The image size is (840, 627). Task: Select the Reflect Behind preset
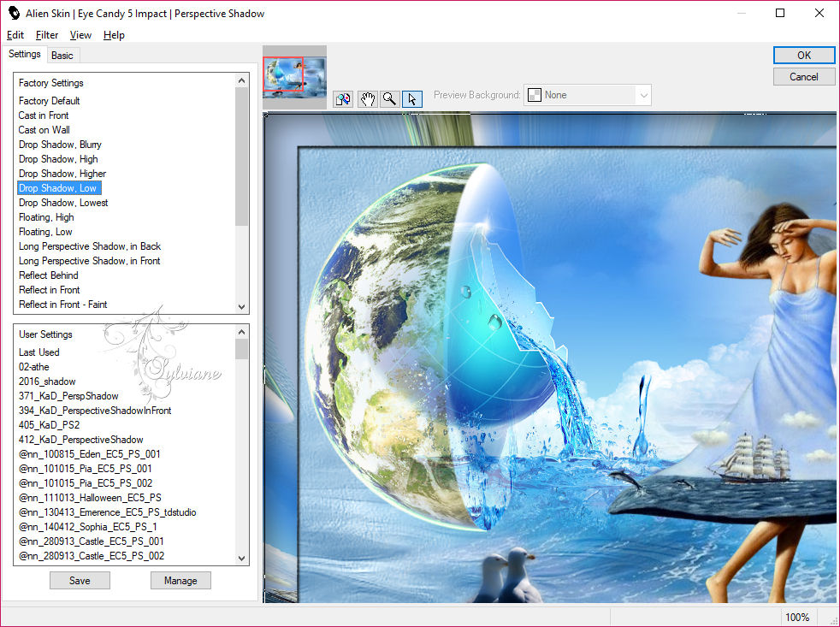pyautogui.click(x=48, y=275)
